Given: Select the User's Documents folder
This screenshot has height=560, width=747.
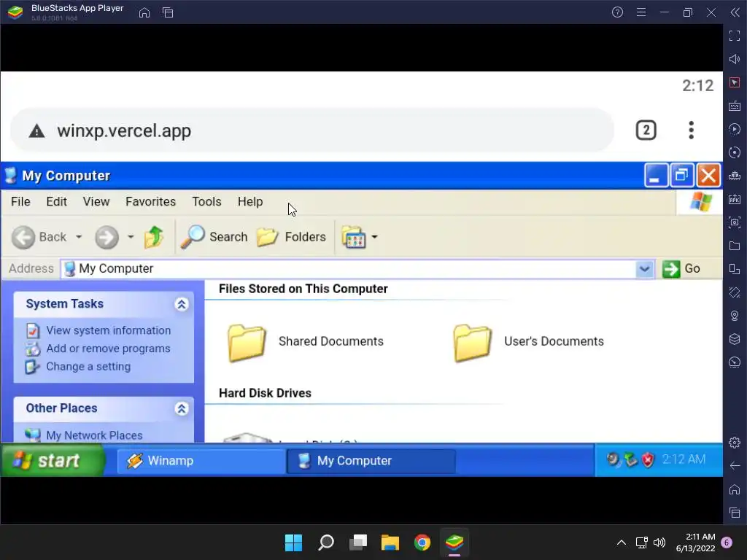Looking at the screenshot, I should click(529, 341).
